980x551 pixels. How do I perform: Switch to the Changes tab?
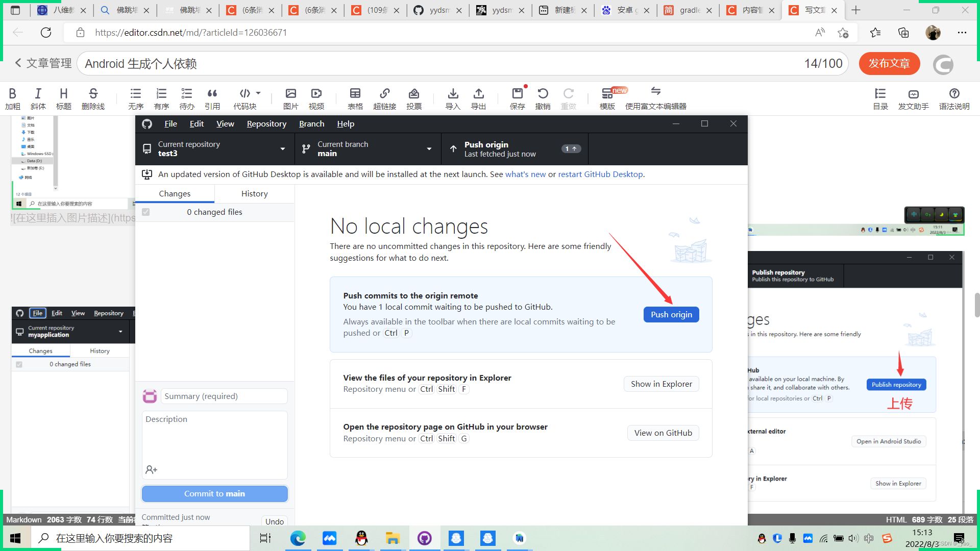[175, 194]
